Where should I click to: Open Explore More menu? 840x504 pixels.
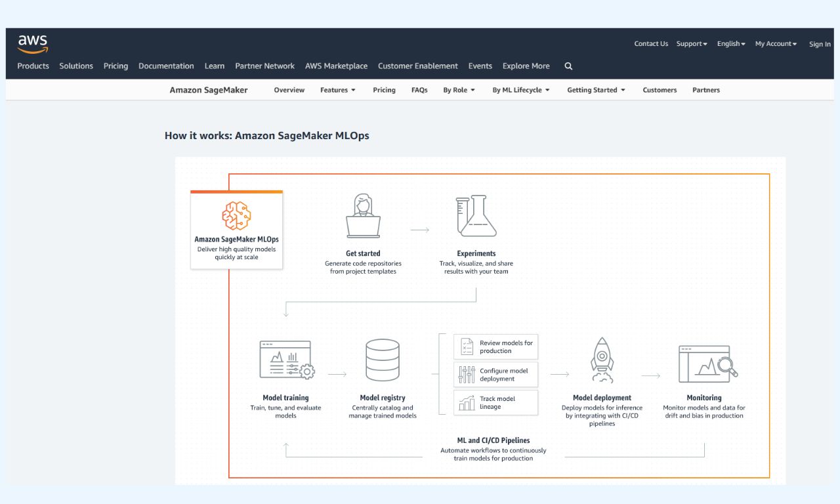pyautogui.click(x=526, y=66)
